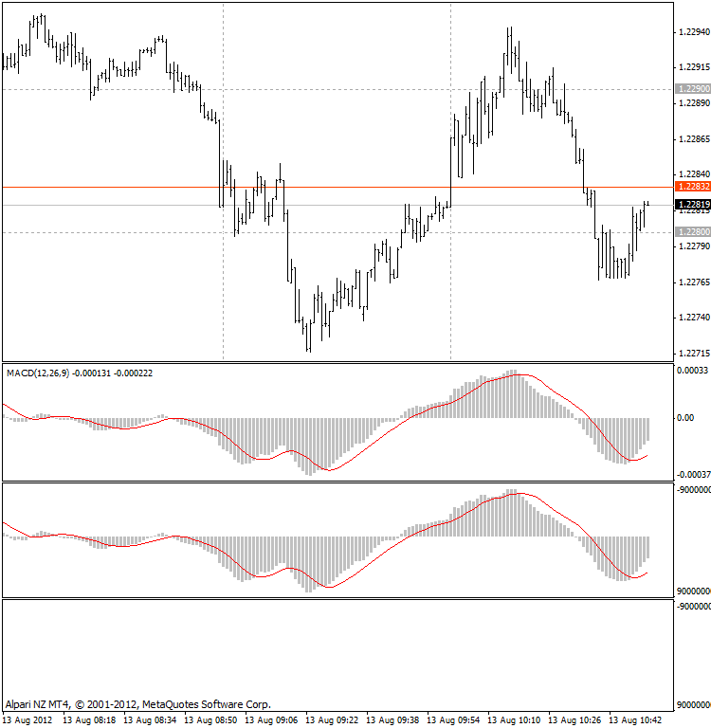Click the 13 Aug 08:18 time label
The width and height of the screenshot is (711, 728).
pos(91,720)
